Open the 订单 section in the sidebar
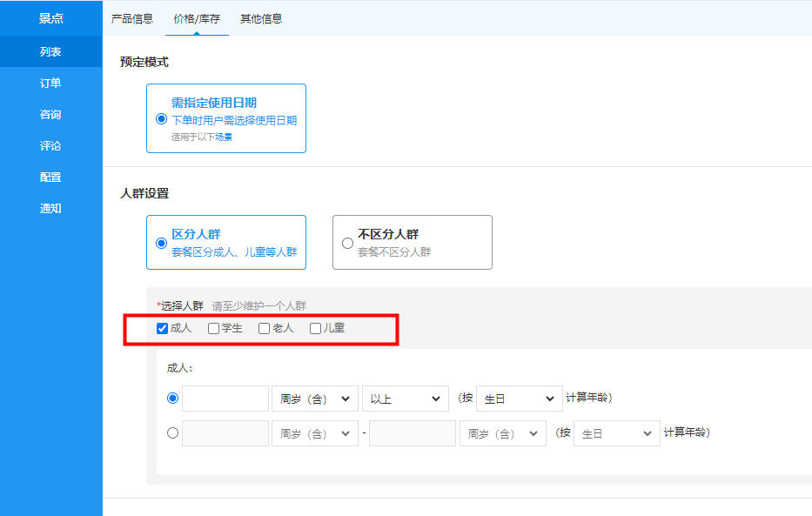812x516 pixels. [x=50, y=84]
